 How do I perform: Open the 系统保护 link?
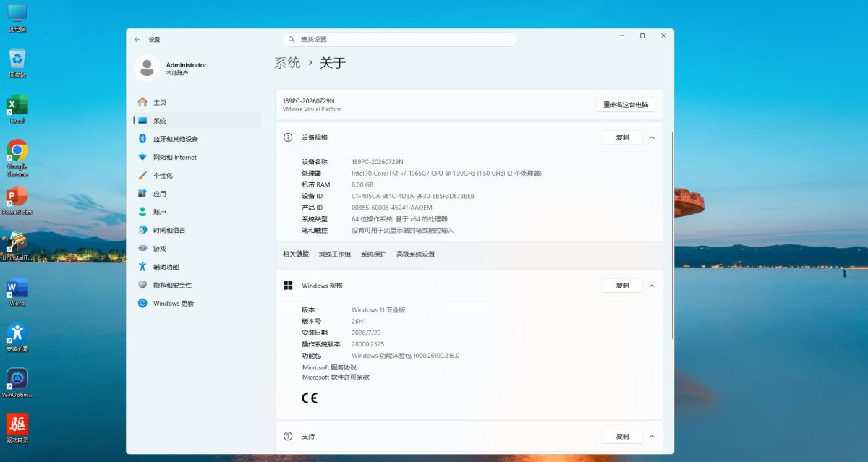click(373, 254)
